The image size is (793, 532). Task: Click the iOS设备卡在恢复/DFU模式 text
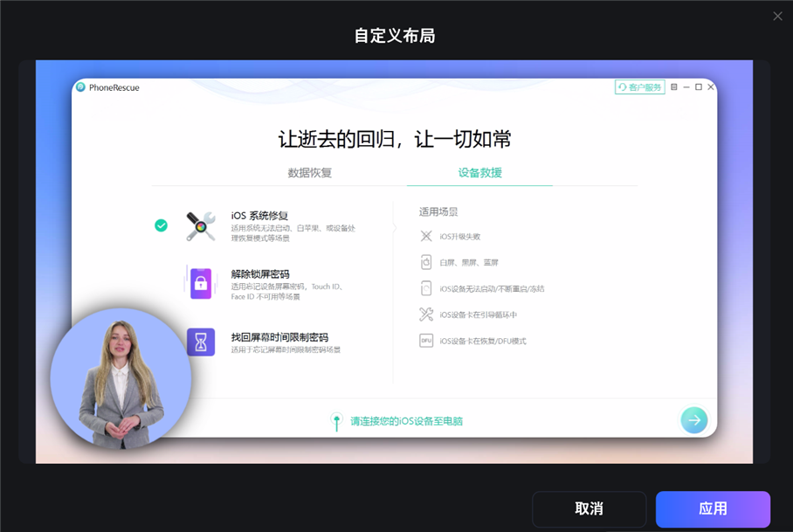coord(483,342)
